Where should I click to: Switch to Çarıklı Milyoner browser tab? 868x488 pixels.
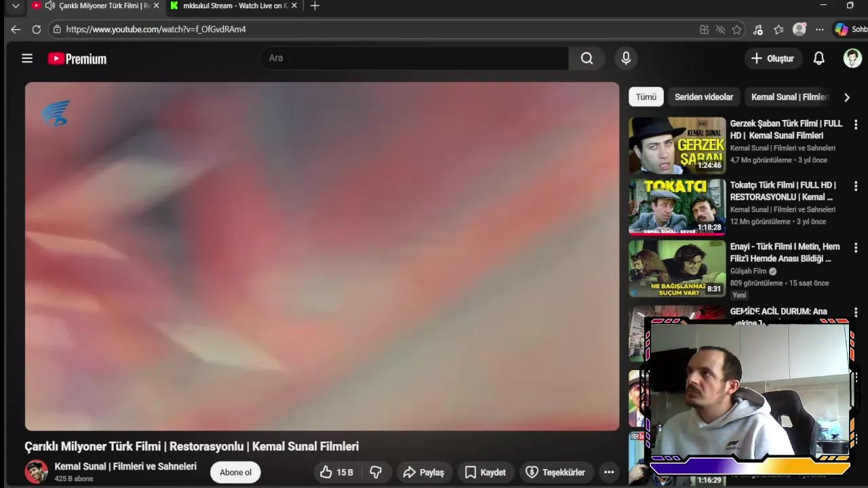tap(95, 5)
